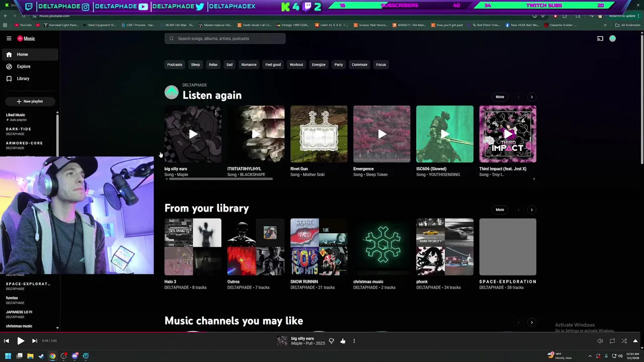Viewport: 644px width, 362px height.
Task: Skip to next track in player bar
Action: (x=34, y=341)
